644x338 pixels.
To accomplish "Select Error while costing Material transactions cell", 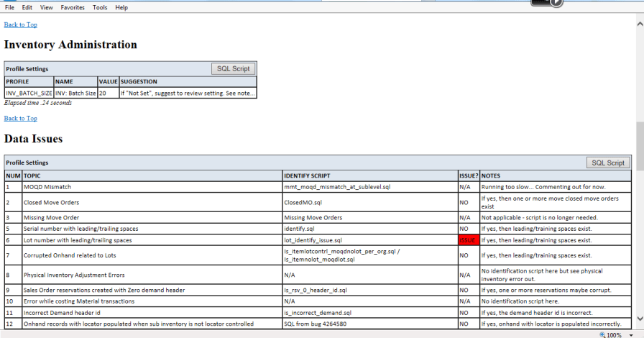I will pyautogui.click(x=152, y=301).
